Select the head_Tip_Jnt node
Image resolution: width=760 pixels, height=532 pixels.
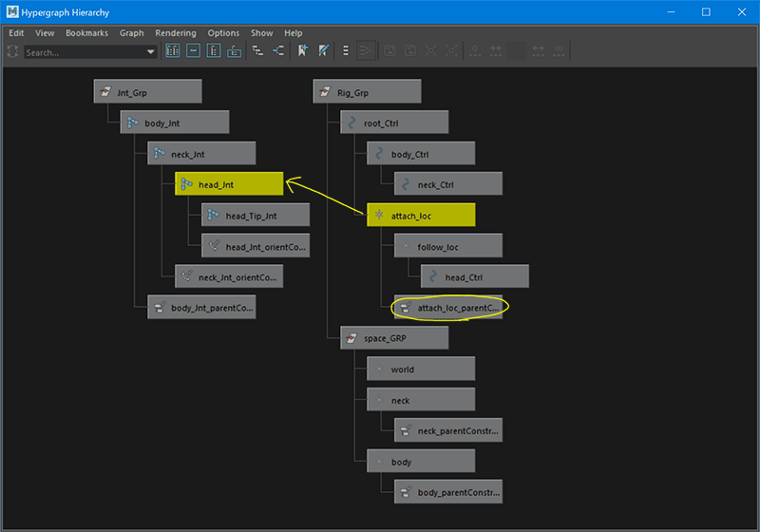pyautogui.click(x=256, y=215)
